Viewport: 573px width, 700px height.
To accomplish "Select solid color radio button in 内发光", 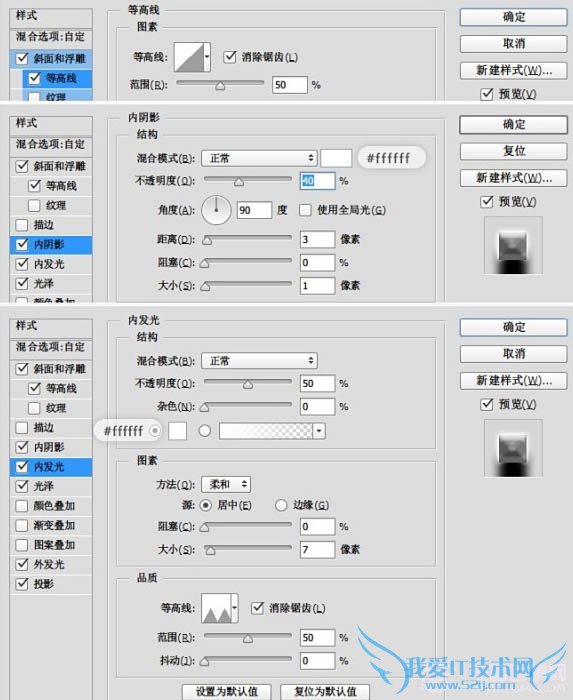I will click(155, 431).
